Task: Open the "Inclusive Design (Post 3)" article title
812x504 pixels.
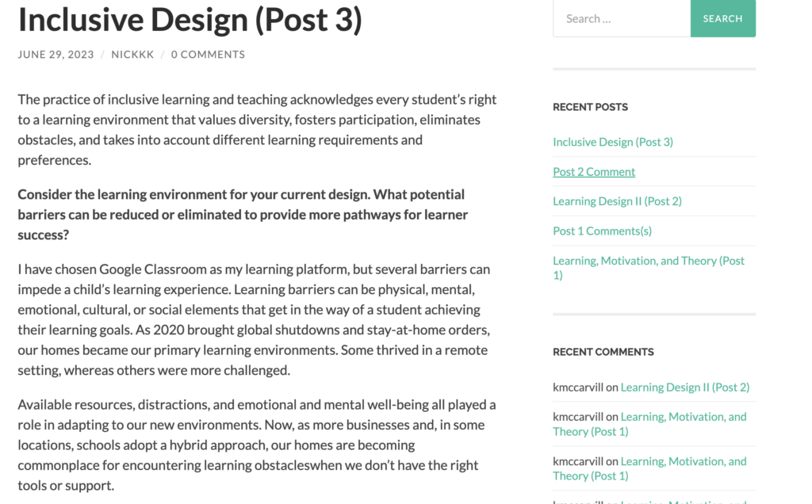Action: pyautogui.click(x=190, y=20)
